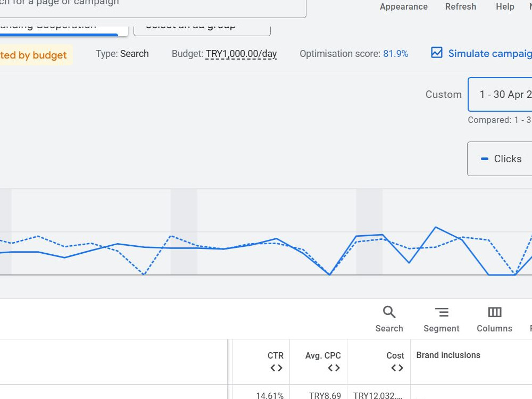Open the Segment icon menu
The width and height of the screenshot is (532, 399).
tap(442, 312)
